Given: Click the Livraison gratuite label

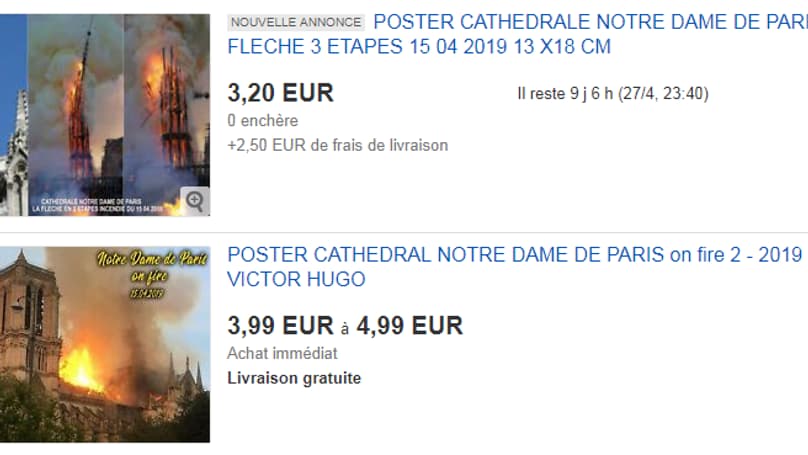Looking at the screenshot, I should (x=294, y=378).
